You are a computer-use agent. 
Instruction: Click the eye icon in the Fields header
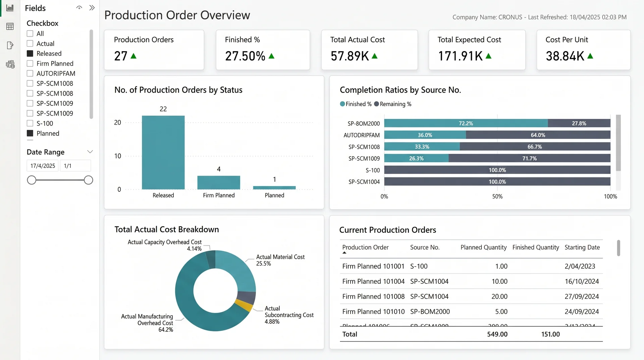click(79, 8)
